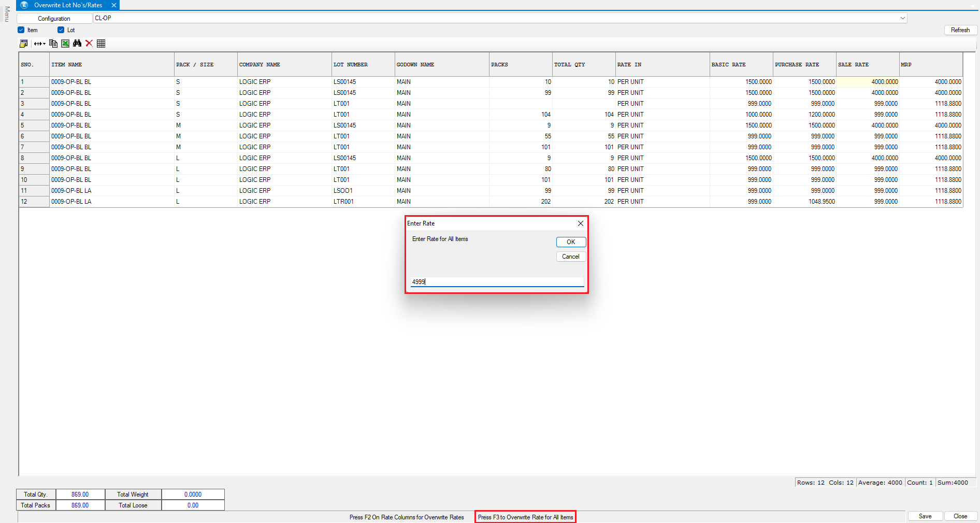Click the column width arrows icon
The height and width of the screenshot is (523, 980).
(x=39, y=44)
